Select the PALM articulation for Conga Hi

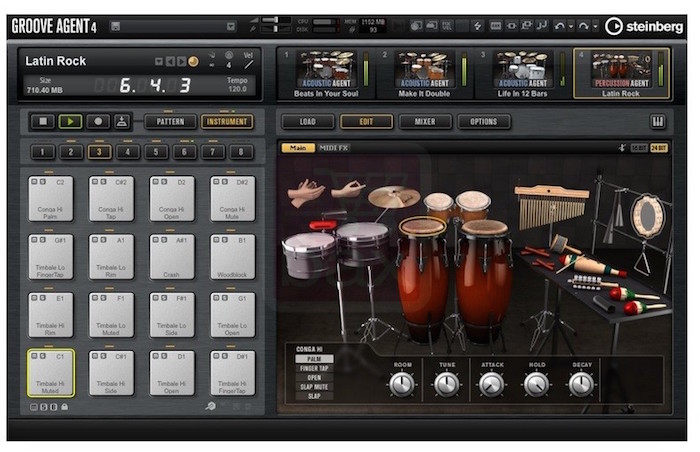(x=314, y=359)
